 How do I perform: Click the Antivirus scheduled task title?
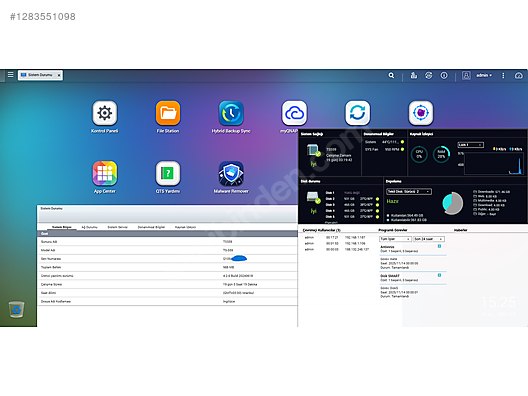click(x=387, y=247)
